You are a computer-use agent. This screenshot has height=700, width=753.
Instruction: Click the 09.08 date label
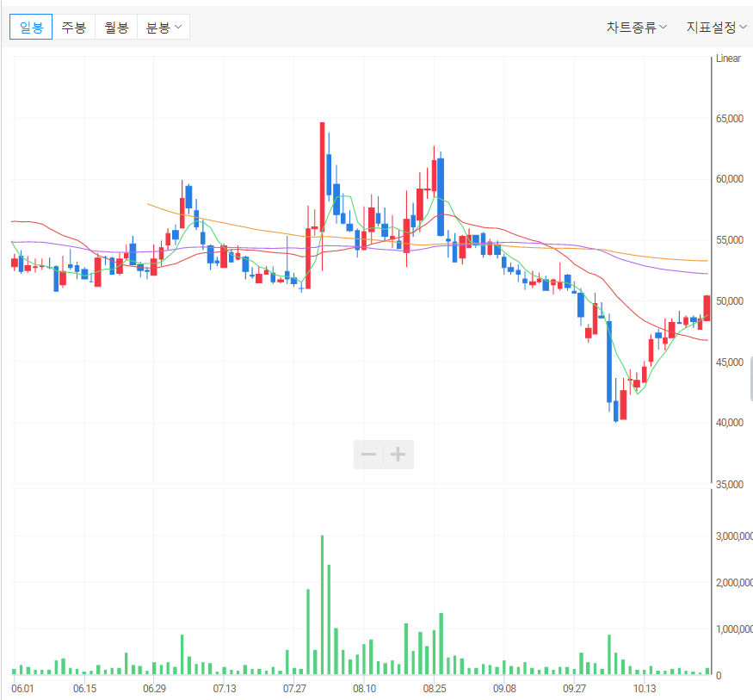pos(504,689)
